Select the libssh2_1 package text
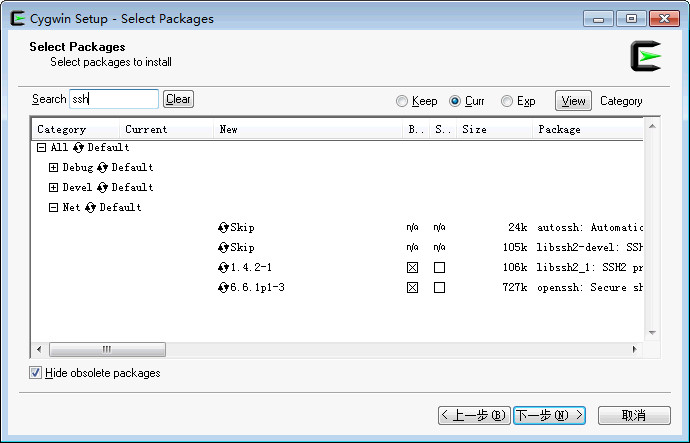This screenshot has height=443, width=690. [x=590, y=267]
